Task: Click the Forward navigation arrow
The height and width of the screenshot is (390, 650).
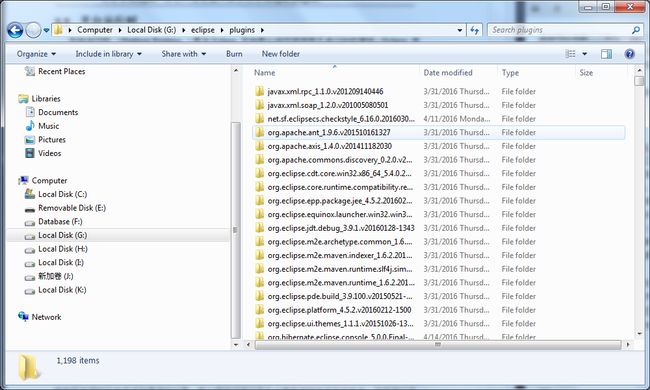Action: coord(33,30)
